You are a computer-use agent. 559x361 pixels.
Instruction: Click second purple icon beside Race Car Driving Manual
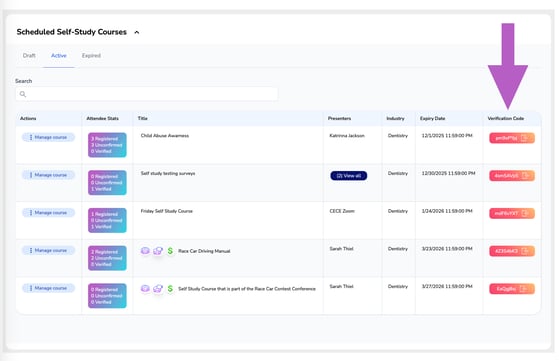pyautogui.click(x=158, y=251)
